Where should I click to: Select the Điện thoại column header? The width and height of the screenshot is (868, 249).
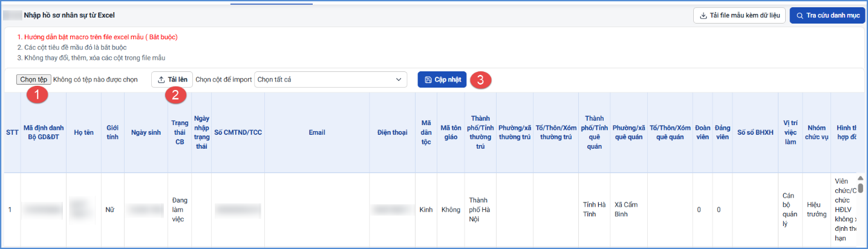point(392,132)
